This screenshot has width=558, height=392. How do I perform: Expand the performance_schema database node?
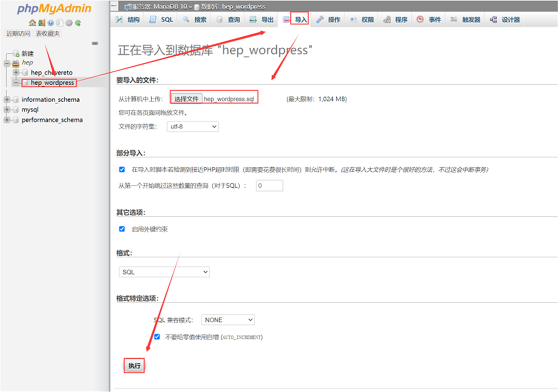(x=7, y=120)
